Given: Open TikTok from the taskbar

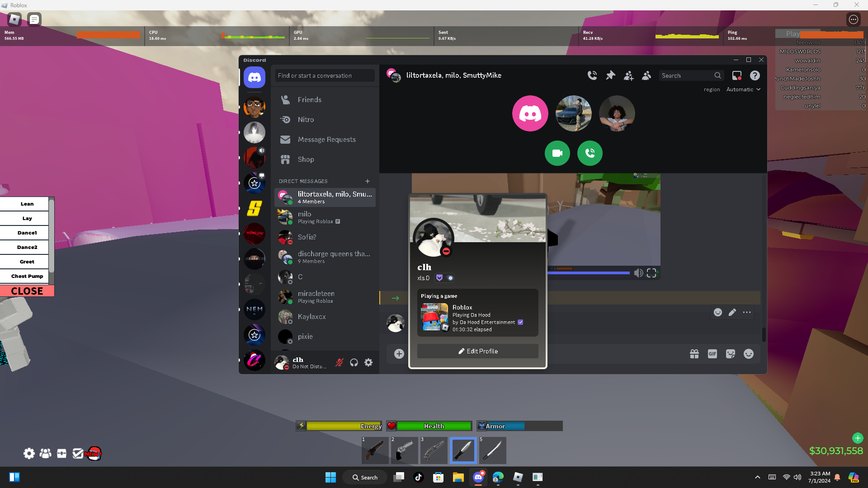Looking at the screenshot, I should pyautogui.click(x=419, y=477).
